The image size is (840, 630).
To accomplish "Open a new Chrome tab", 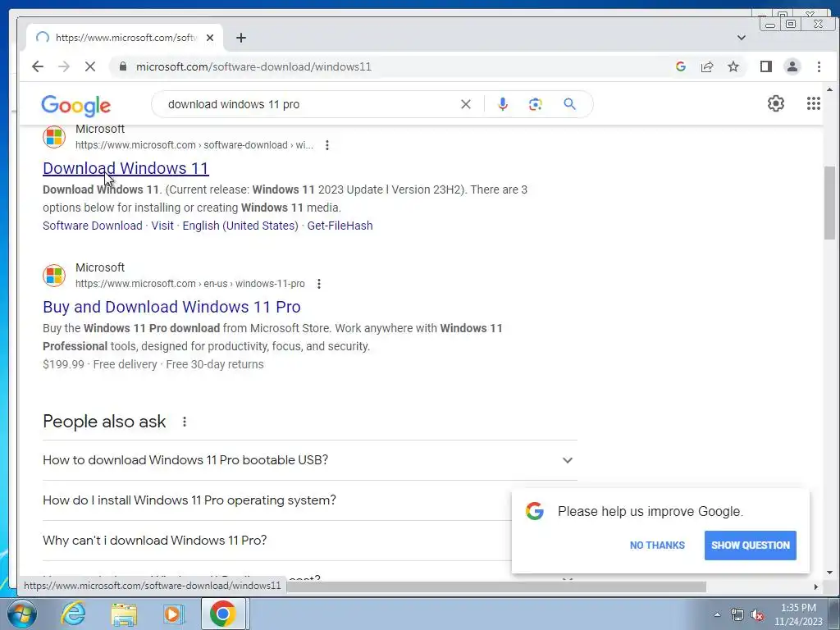I will (241, 38).
